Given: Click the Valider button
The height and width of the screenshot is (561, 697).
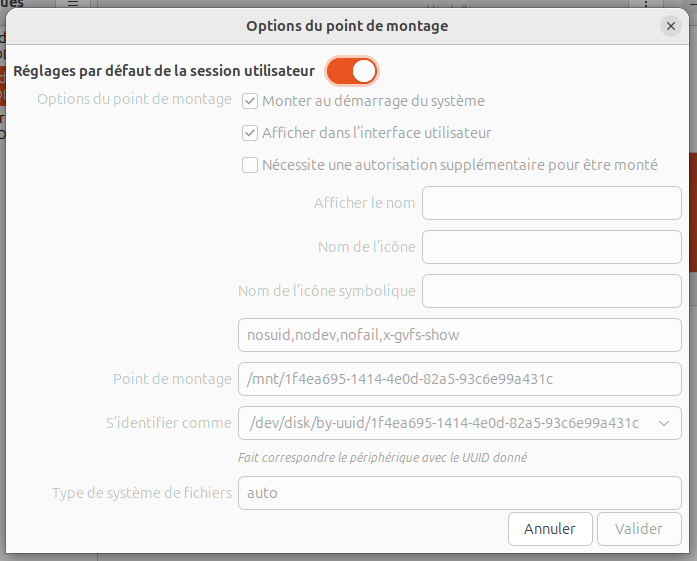Looking at the screenshot, I should 639,529.
